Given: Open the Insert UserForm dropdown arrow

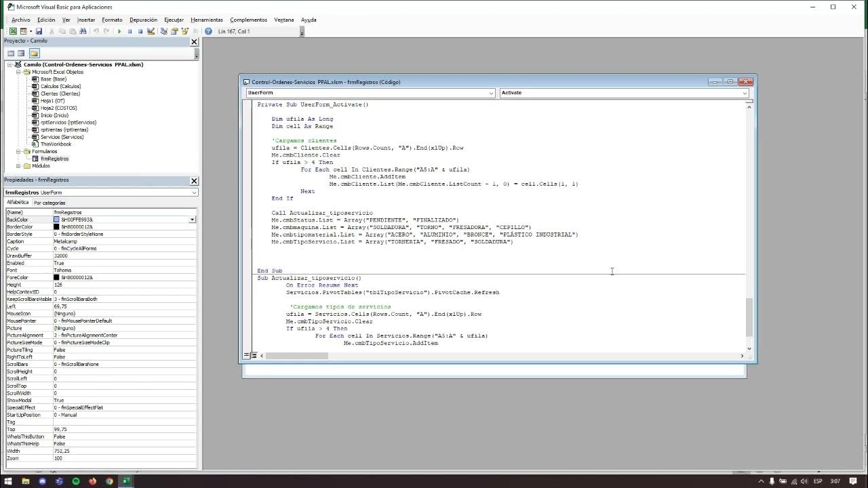Looking at the screenshot, I should [x=31, y=31].
